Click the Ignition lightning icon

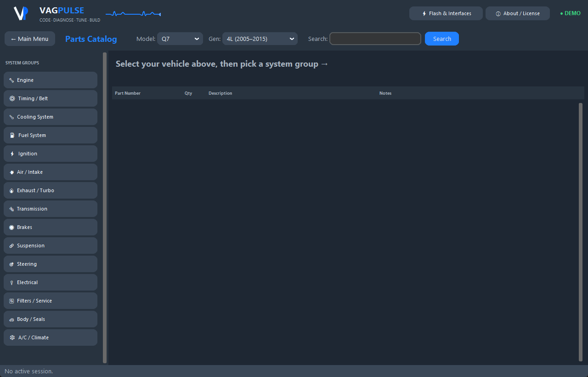(12, 154)
